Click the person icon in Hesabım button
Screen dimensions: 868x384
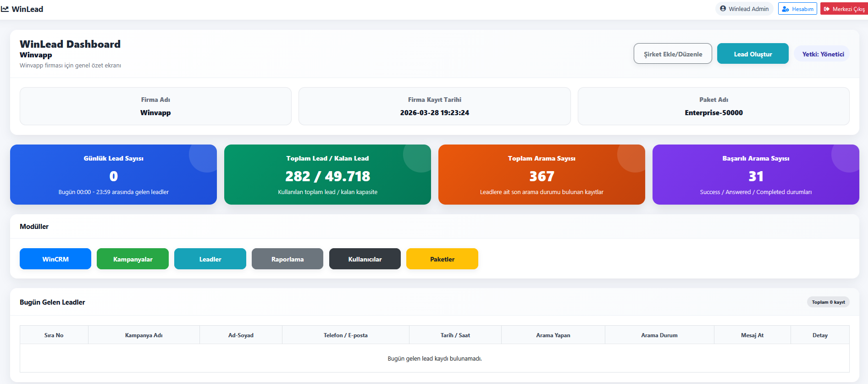tap(785, 9)
